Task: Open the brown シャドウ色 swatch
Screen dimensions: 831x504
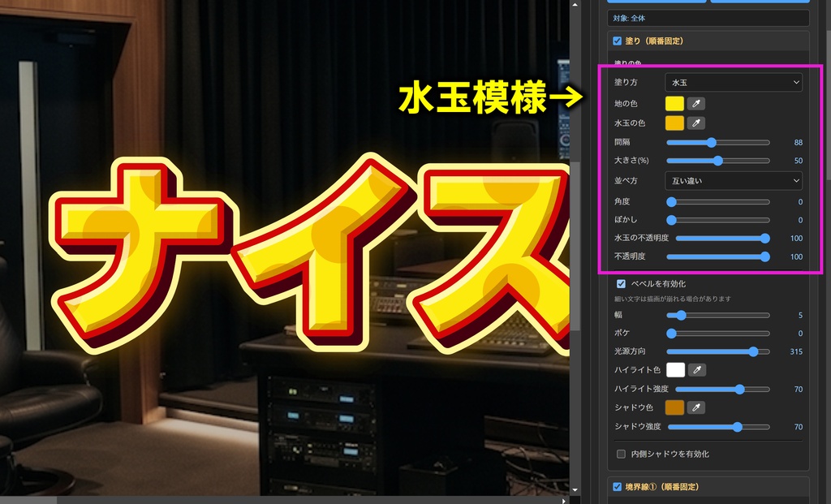Action: (674, 407)
